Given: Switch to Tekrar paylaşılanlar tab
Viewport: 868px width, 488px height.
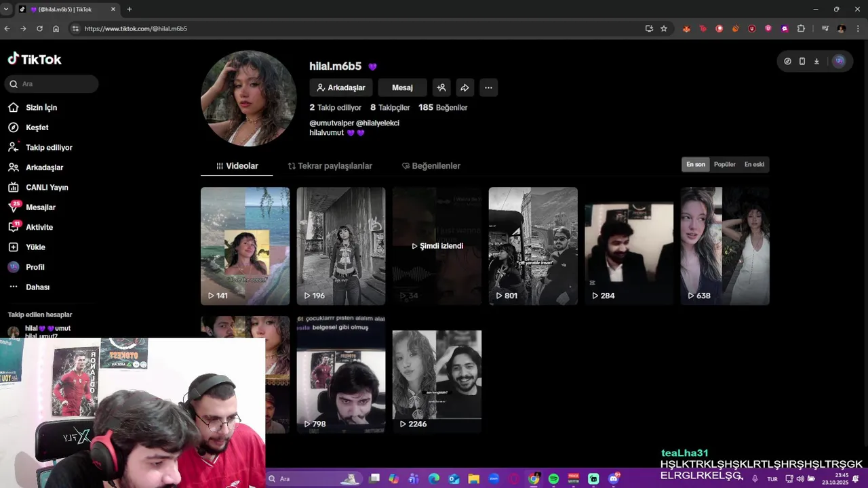Looking at the screenshot, I should point(330,166).
